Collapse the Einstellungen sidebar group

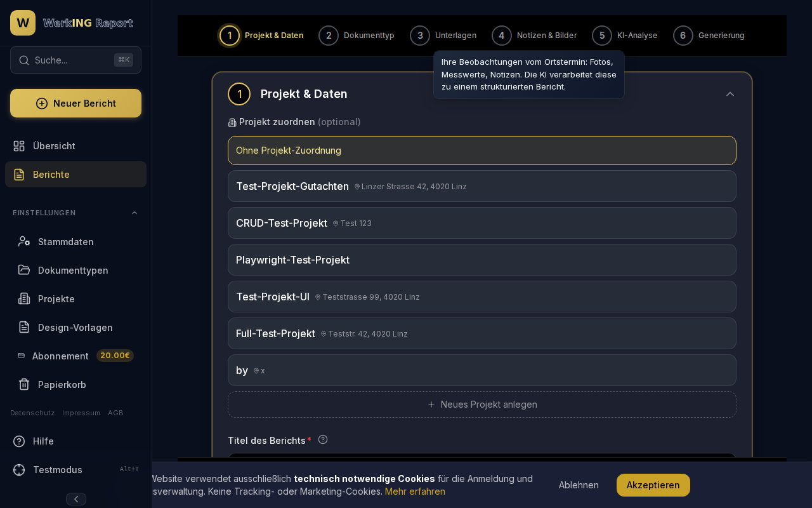click(134, 213)
